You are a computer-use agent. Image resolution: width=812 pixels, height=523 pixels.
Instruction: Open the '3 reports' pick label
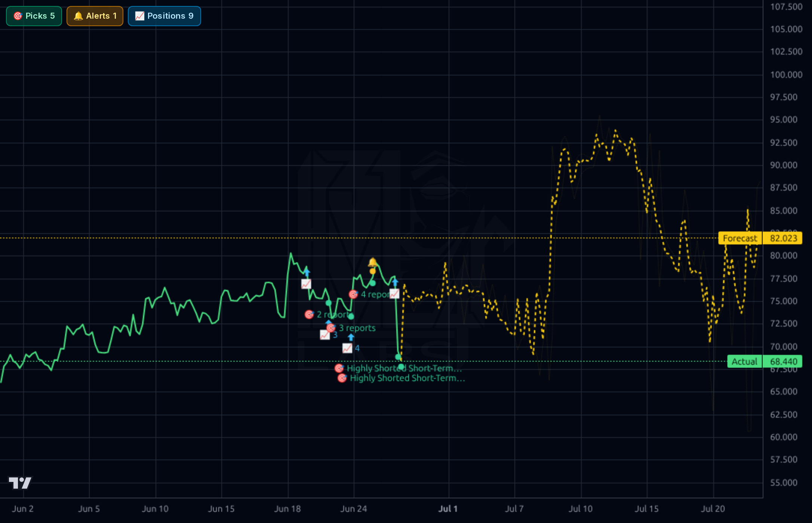click(x=357, y=328)
